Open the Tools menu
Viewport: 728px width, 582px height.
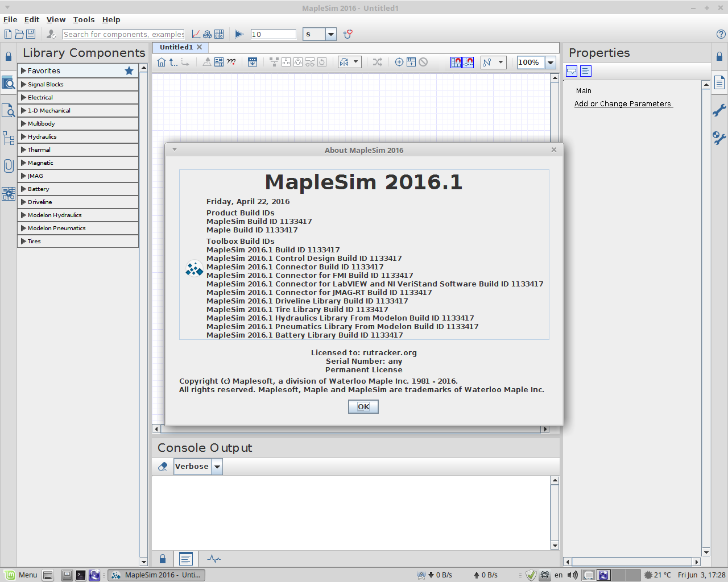pos(84,19)
